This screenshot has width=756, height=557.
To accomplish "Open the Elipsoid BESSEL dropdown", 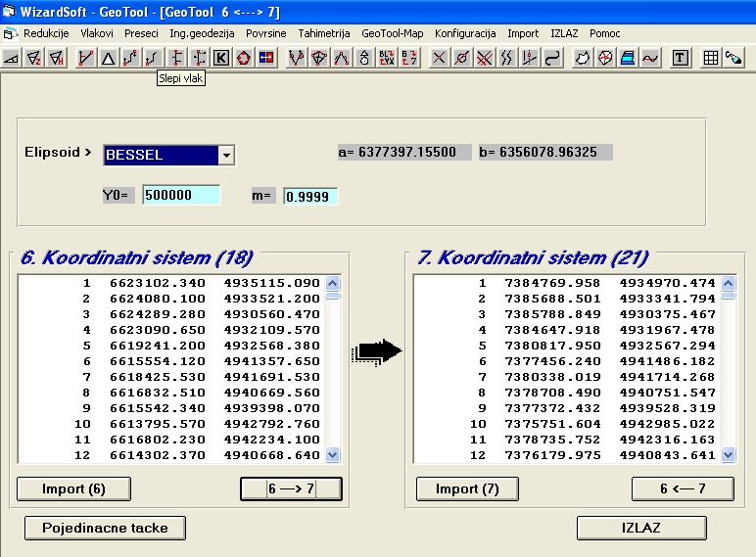I will 226,155.
